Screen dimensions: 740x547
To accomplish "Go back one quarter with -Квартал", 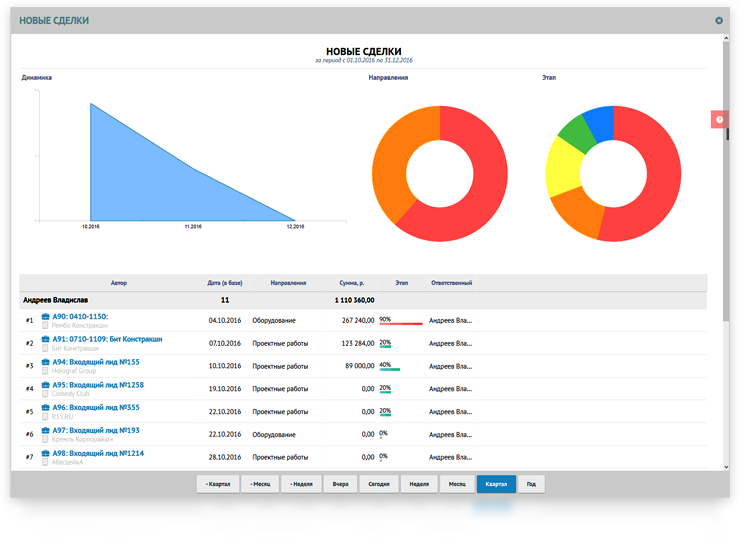I will click(217, 484).
